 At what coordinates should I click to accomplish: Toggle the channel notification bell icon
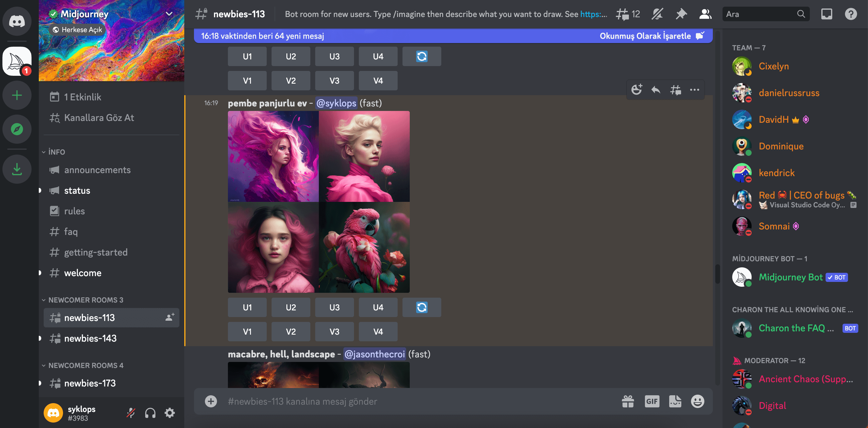[x=657, y=14]
